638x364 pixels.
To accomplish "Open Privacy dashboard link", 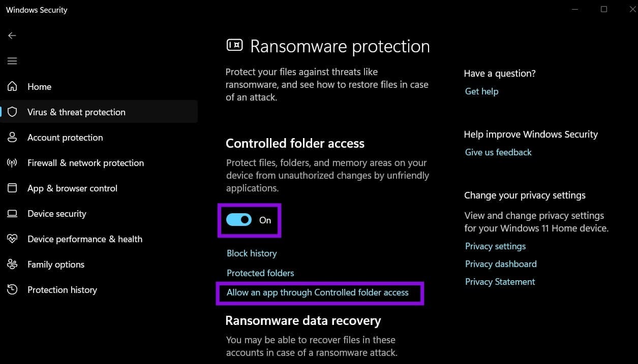I will click(x=501, y=264).
